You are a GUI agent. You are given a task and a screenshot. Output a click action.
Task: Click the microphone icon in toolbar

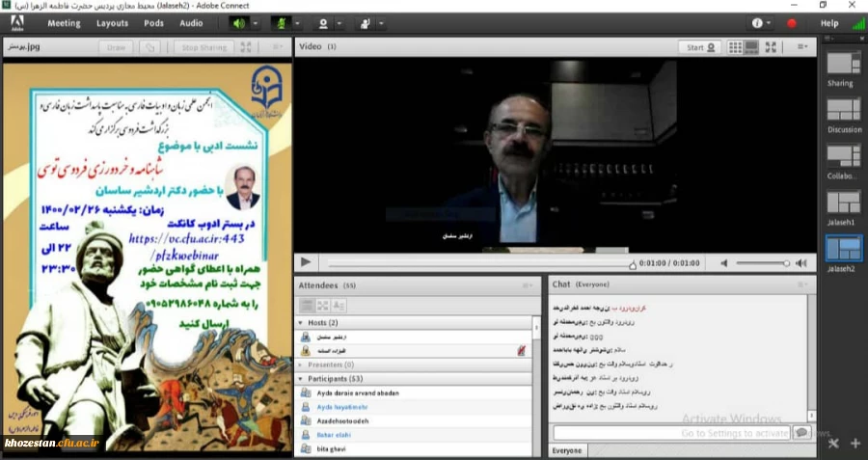[282, 22]
